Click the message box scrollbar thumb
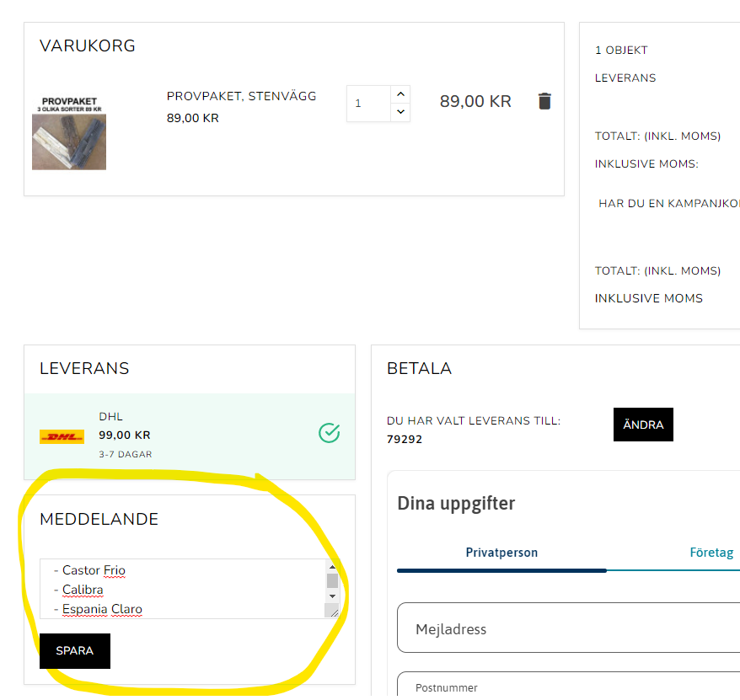740x700 pixels. coord(332,580)
